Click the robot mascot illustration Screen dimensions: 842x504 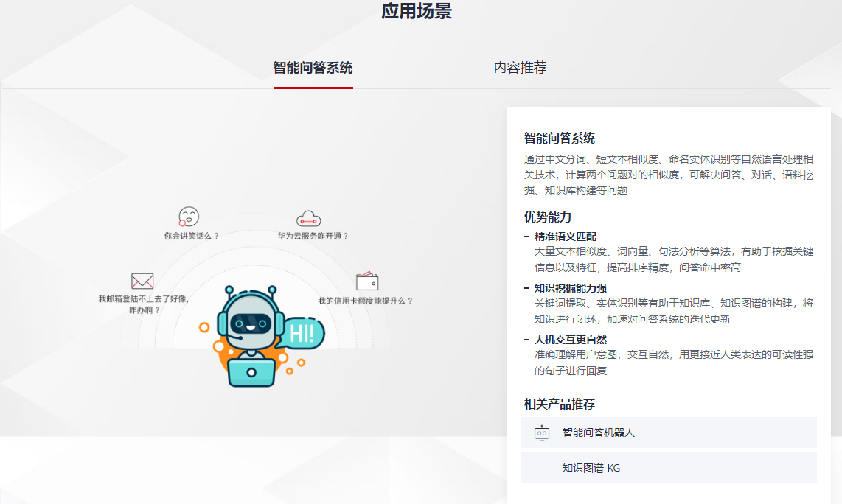coord(250,336)
